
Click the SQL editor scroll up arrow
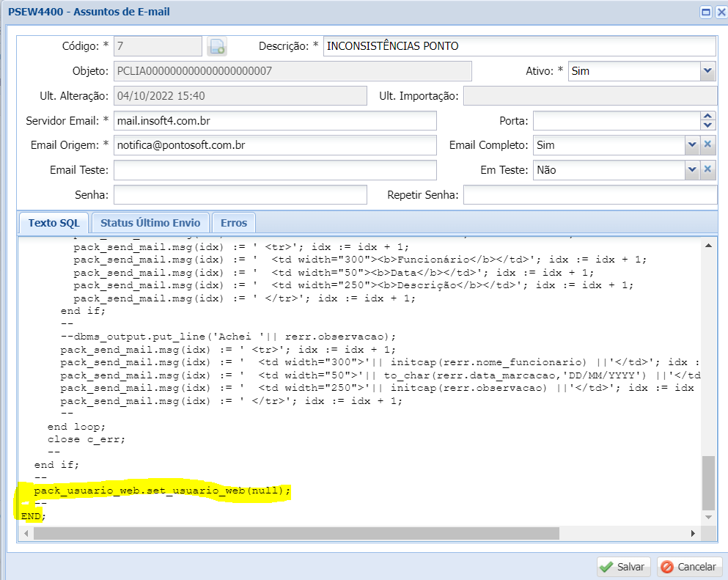(708, 245)
